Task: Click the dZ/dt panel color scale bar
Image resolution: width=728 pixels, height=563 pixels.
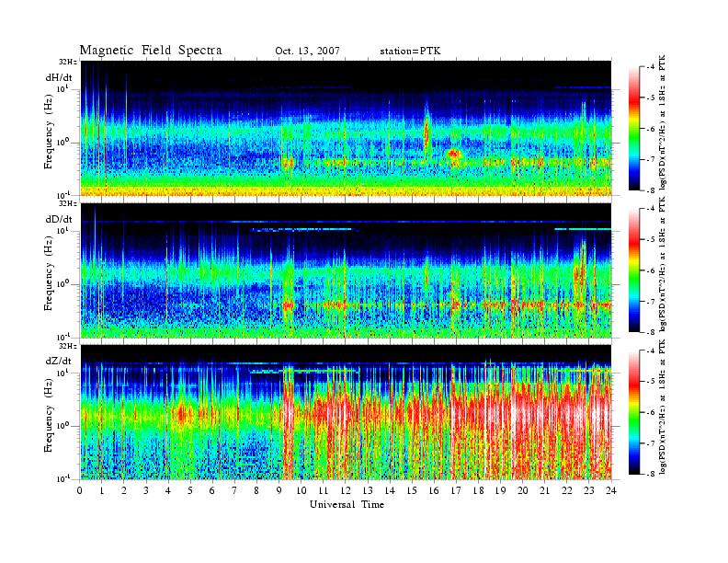Action: click(634, 412)
